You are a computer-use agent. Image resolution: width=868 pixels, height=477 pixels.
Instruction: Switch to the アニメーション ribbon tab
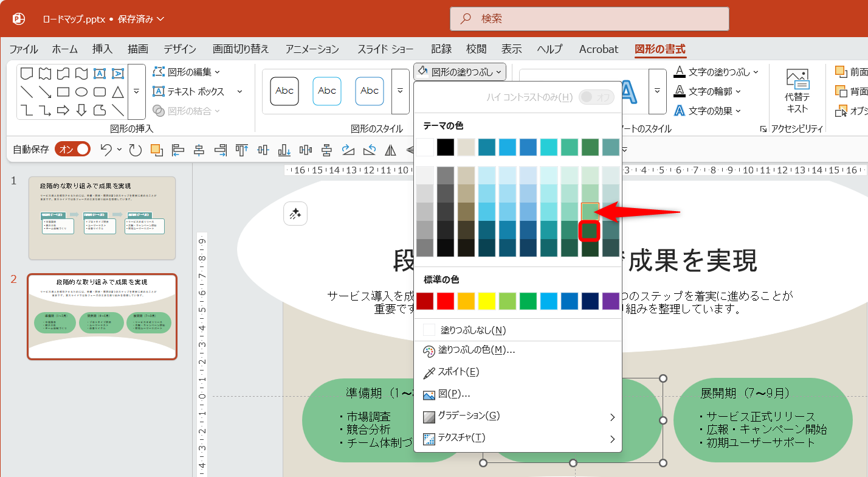coord(312,49)
